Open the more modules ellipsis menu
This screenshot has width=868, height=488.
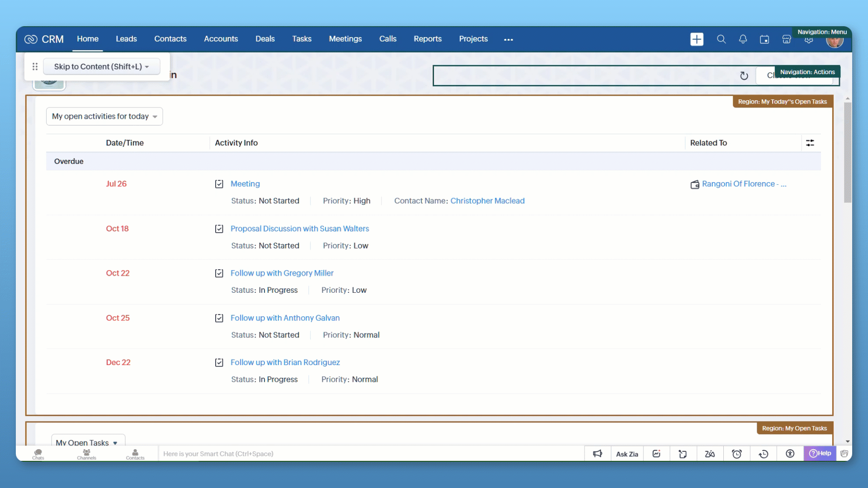point(508,39)
